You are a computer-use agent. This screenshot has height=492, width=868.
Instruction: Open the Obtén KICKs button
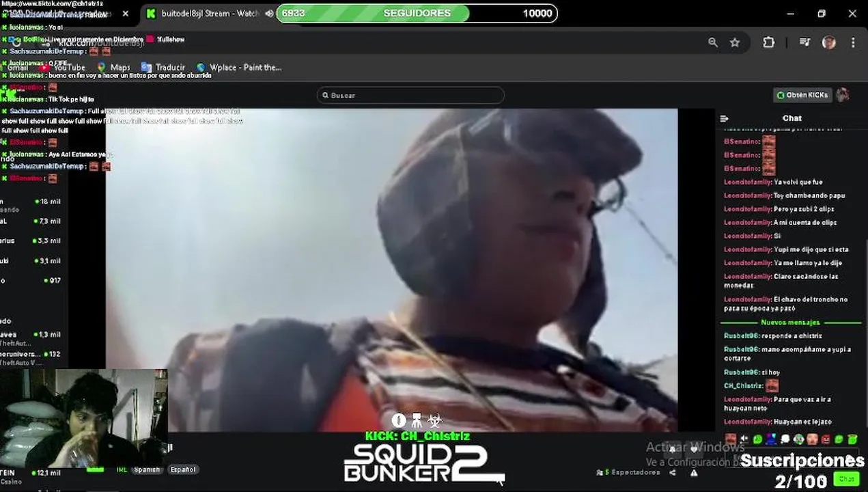coord(802,95)
